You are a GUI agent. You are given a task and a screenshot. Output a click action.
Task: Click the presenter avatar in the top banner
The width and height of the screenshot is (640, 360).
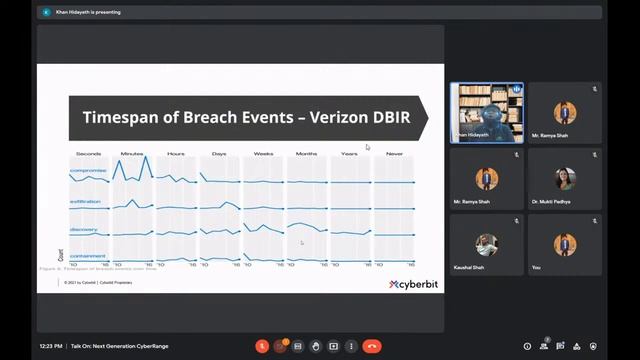(x=46, y=12)
